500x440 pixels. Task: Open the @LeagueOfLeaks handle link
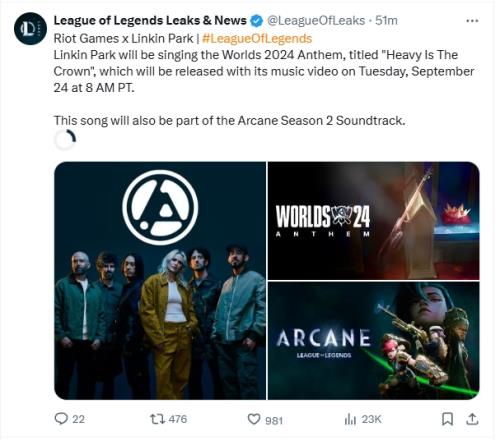point(316,21)
